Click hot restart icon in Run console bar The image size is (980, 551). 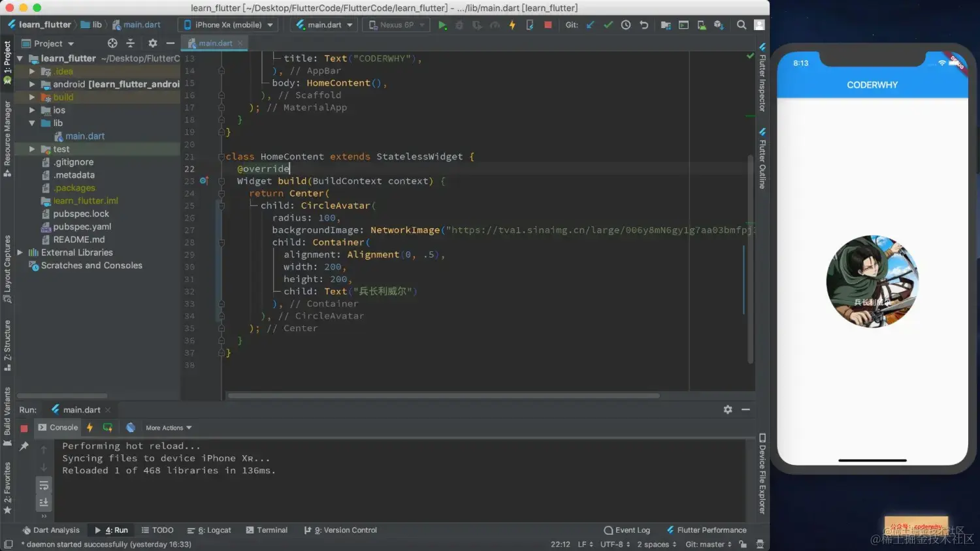pyautogui.click(x=107, y=428)
